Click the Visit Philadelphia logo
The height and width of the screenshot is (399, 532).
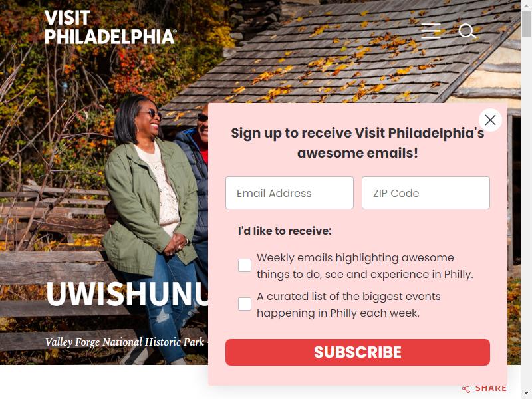pyautogui.click(x=110, y=27)
